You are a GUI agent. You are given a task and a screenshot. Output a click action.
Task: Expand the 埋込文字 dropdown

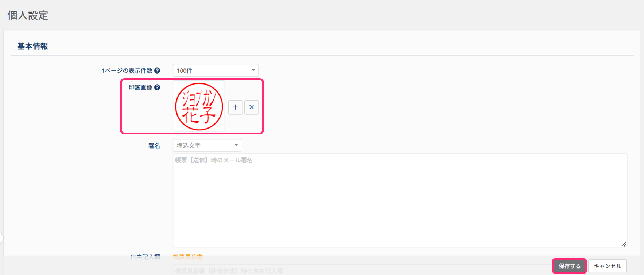(x=207, y=145)
